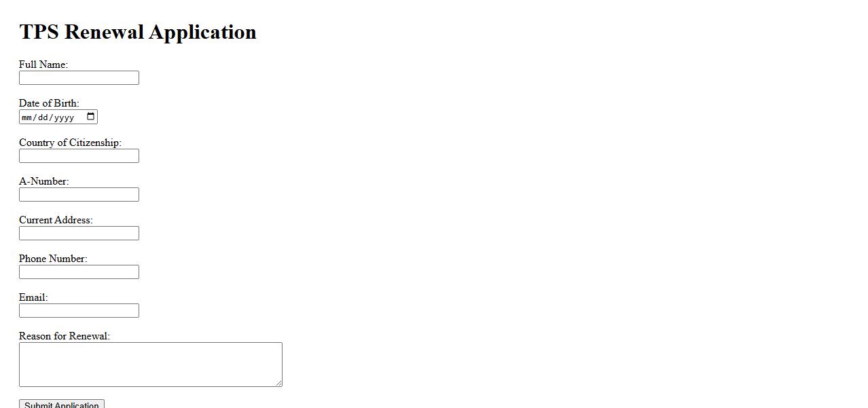Select the month segment of Date of Birth

pyautogui.click(x=27, y=117)
